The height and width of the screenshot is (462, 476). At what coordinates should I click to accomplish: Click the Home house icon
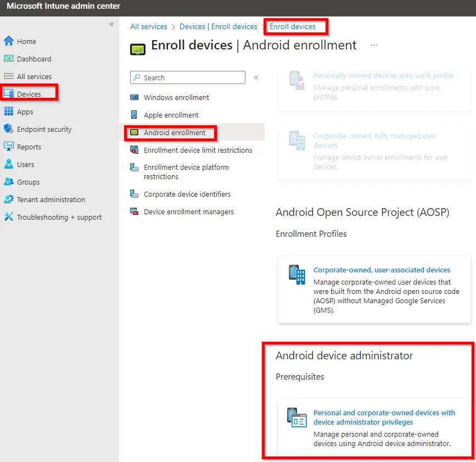click(x=8, y=41)
